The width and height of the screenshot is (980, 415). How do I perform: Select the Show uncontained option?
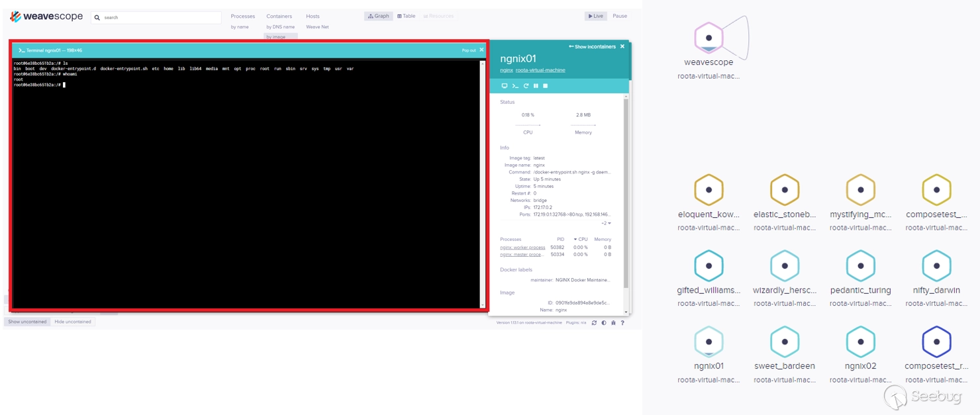(x=27, y=322)
